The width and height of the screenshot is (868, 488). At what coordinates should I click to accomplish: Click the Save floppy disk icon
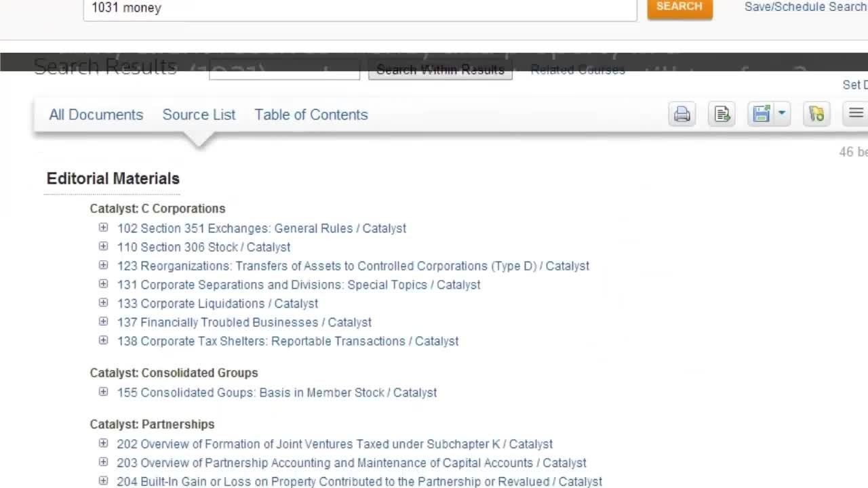click(x=762, y=115)
